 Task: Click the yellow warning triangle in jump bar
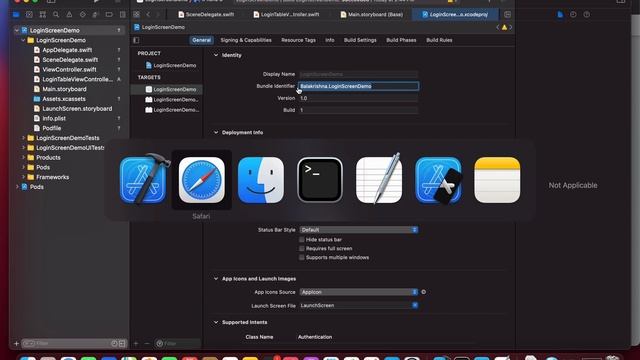(x=504, y=27)
